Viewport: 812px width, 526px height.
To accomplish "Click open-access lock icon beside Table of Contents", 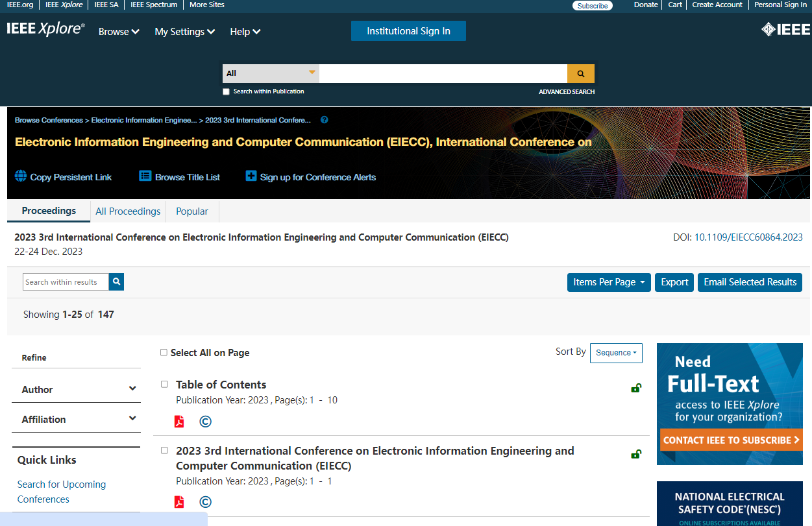I will (x=636, y=388).
